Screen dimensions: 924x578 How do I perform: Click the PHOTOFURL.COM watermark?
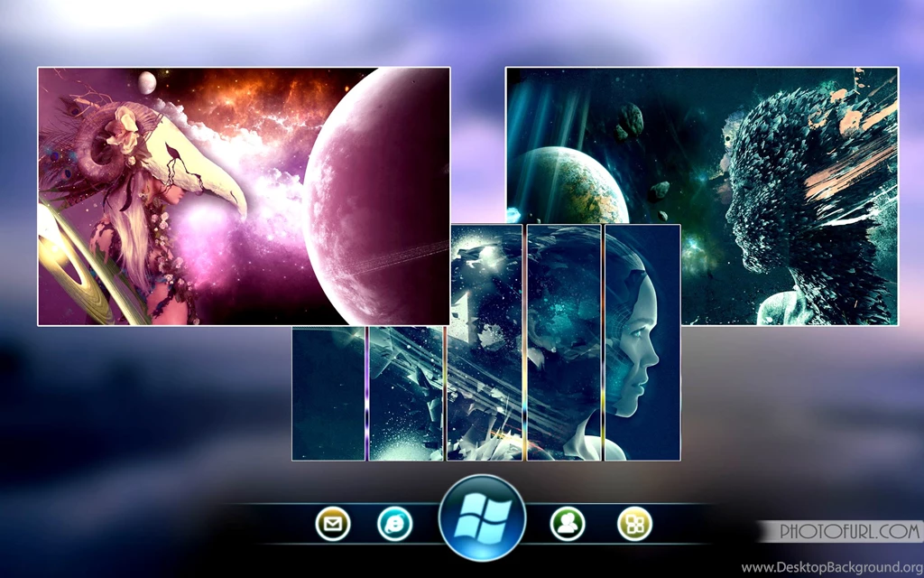[840, 532]
